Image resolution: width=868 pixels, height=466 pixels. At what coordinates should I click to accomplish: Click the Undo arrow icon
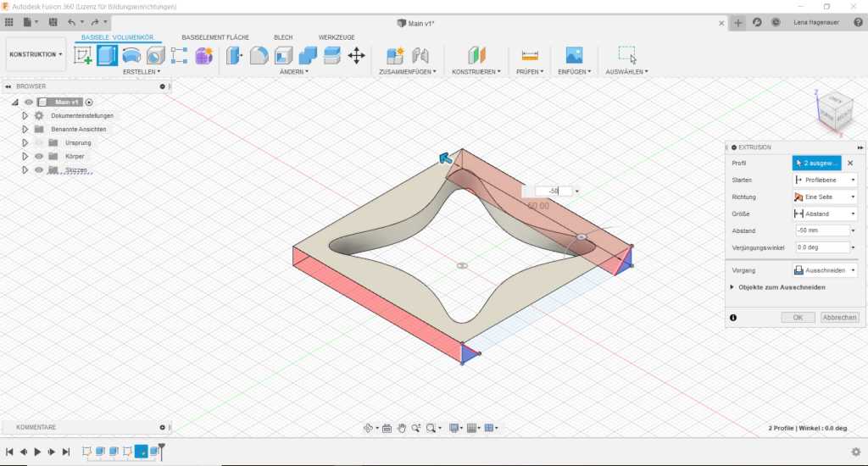71,22
